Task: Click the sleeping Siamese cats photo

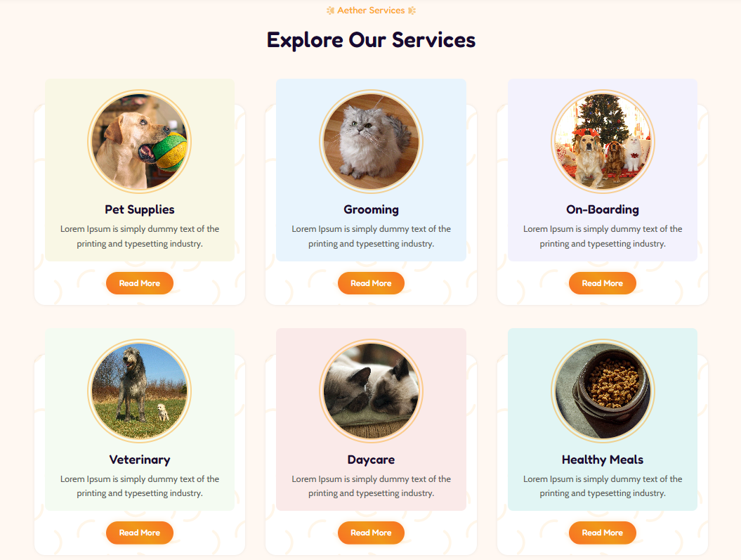Action: 371,391
